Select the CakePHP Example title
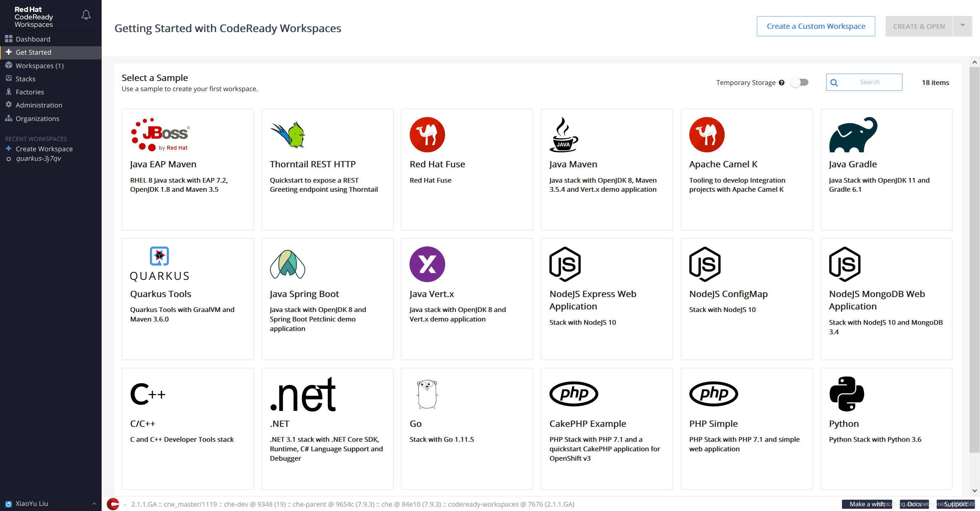The width and height of the screenshot is (980, 511). click(587, 424)
